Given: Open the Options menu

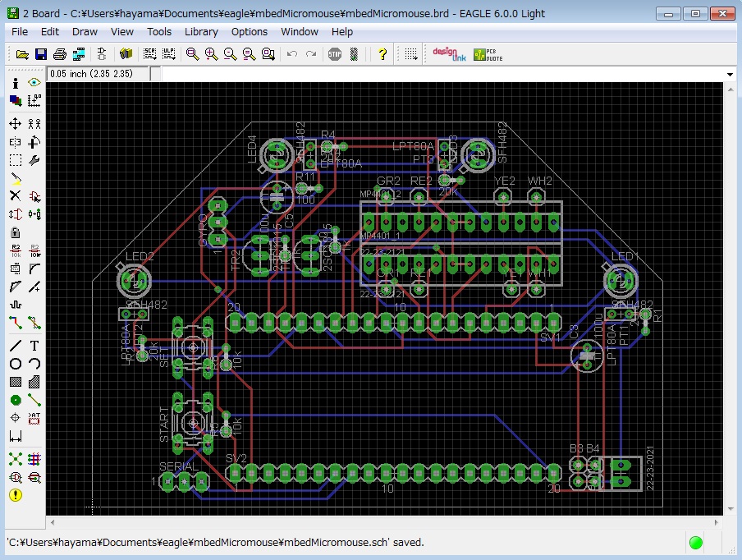Looking at the screenshot, I should (x=250, y=32).
